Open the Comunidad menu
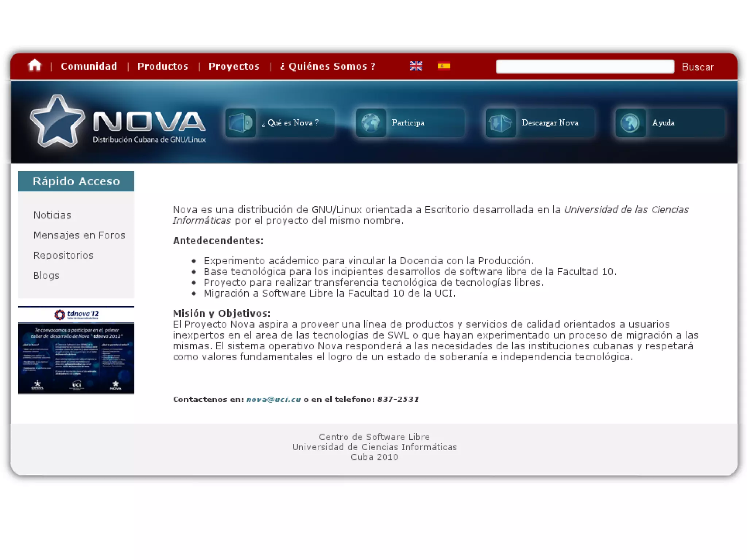The width and height of the screenshot is (747, 560). [x=89, y=66]
